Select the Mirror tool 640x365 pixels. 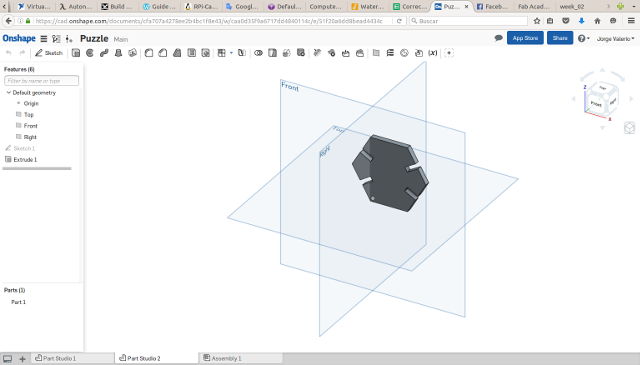pos(242,53)
